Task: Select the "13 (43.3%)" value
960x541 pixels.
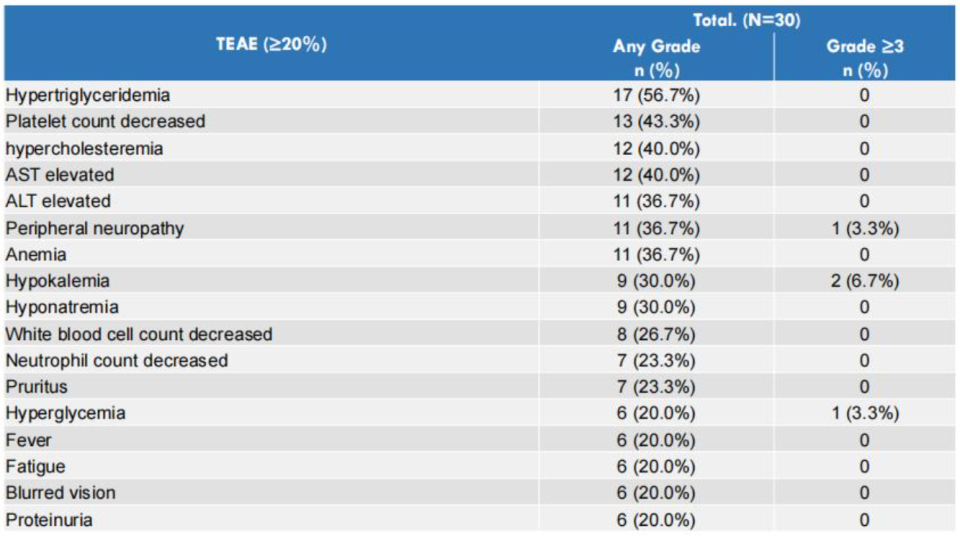Action: (x=656, y=121)
